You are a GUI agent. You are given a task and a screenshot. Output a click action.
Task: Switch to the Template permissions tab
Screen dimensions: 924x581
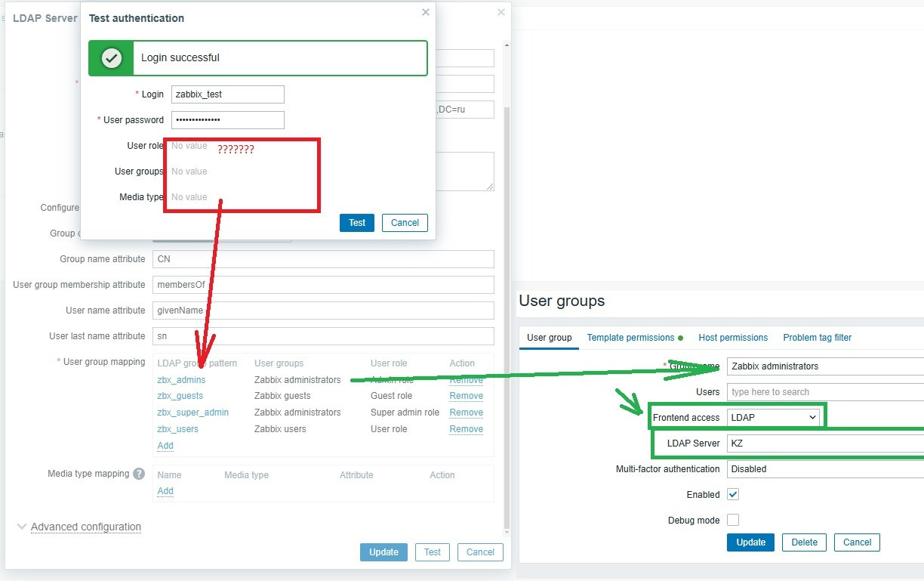(x=635, y=338)
